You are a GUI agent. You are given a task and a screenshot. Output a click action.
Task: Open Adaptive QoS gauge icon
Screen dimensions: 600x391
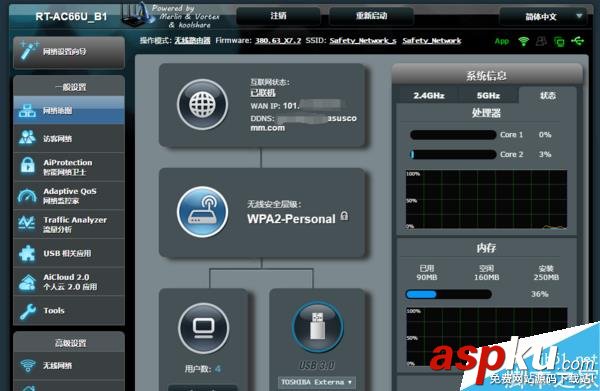pyautogui.click(x=27, y=196)
